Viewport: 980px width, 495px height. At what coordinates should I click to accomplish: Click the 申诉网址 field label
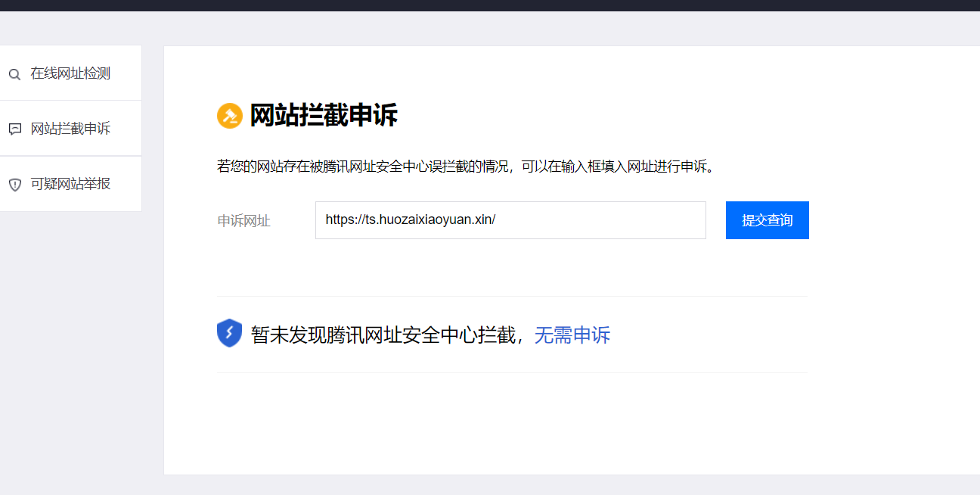pos(243,221)
